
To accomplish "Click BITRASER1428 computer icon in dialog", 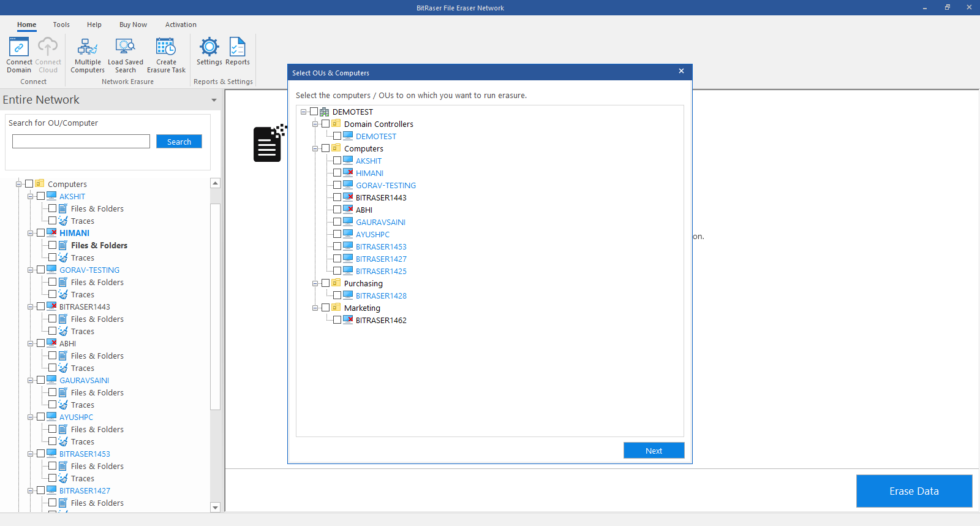I will [x=348, y=295].
